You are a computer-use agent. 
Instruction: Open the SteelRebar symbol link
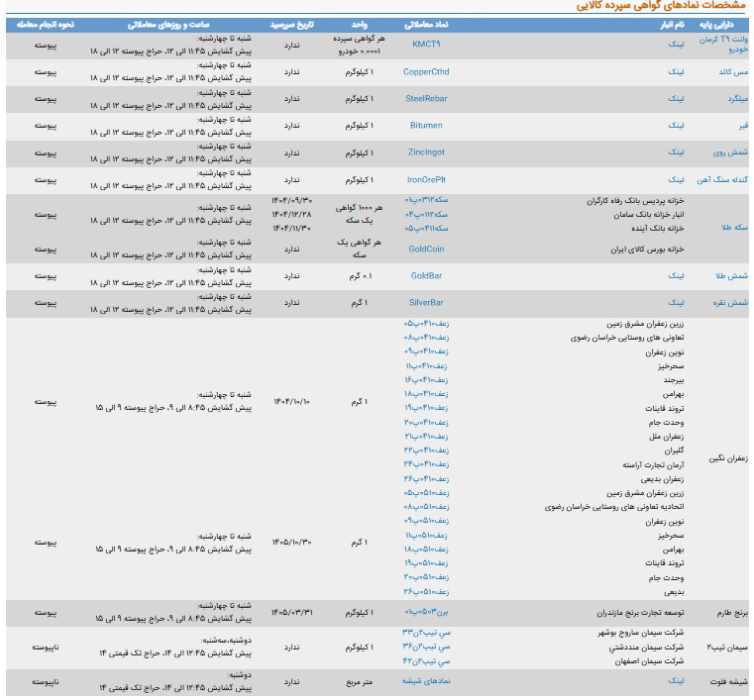click(x=426, y=98)
